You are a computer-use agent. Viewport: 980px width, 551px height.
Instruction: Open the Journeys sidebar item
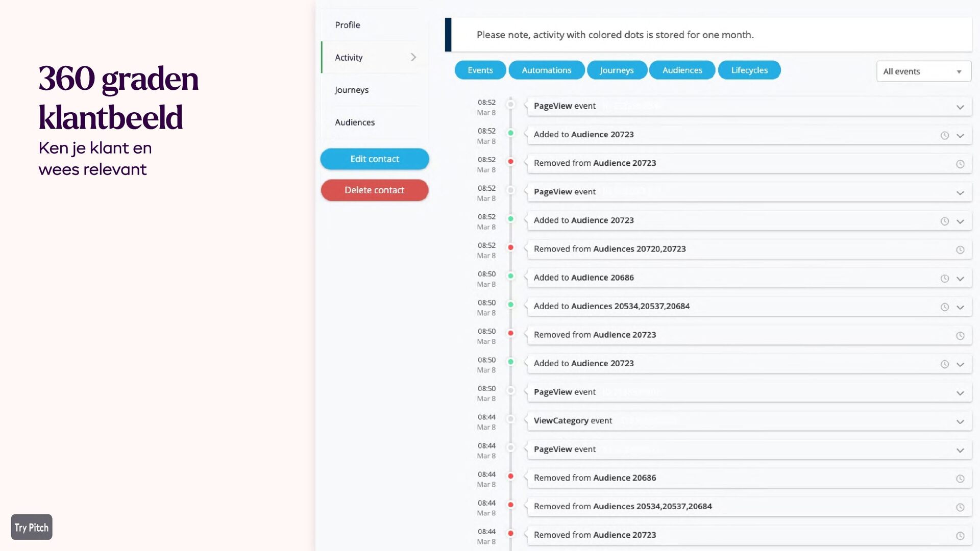pos(352,90)
